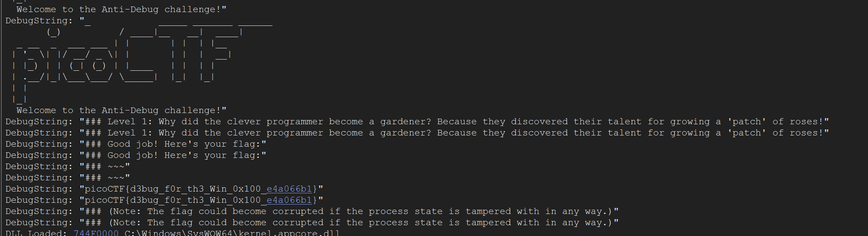Select the second 'Good job! Here's your flag' line
Screen dimensions: 868x236
136,155
